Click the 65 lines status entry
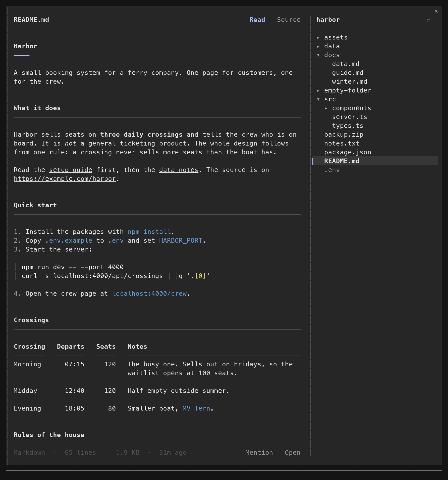448x480 pixels. pos(80,453)
